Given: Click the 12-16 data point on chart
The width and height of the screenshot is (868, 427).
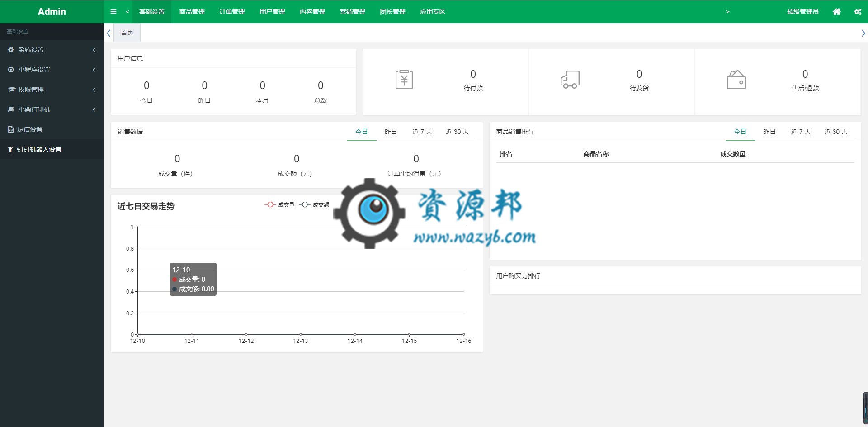Looking at the screenshot, I should 464,334.
